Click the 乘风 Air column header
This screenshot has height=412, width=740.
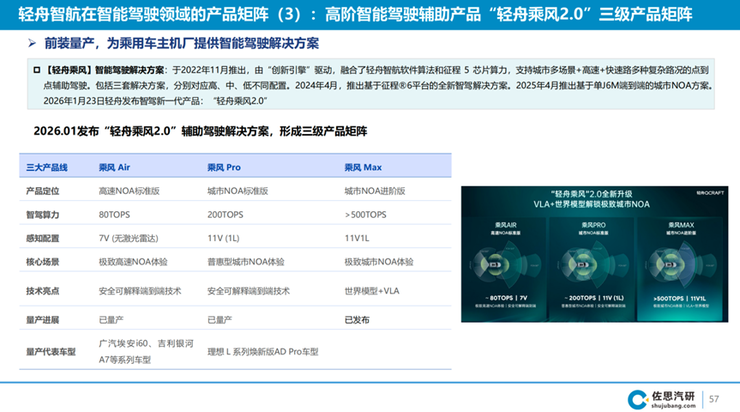(x=114, y=167)
